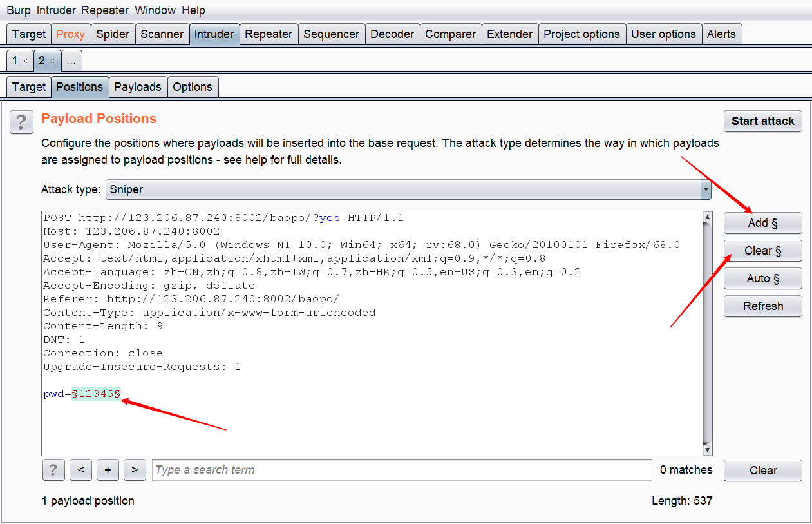This screenshot has height=524, width=812.
Task: Go to next search match arrow
Action: coord(134,470)
